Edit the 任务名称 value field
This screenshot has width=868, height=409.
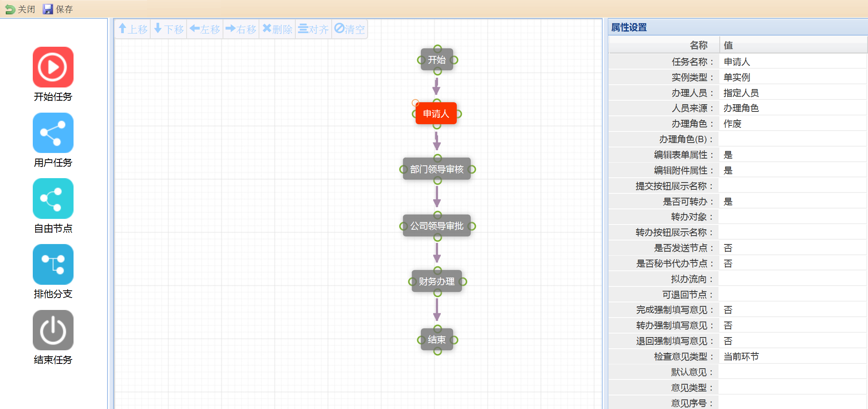click(x=791, y=62)
